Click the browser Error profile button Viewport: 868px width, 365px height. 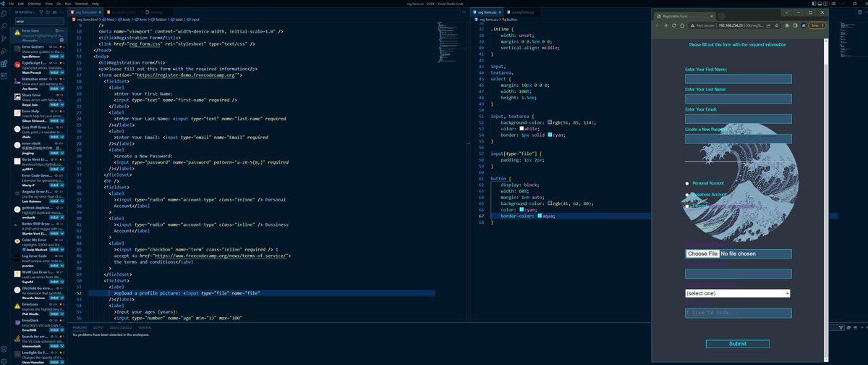816,25
